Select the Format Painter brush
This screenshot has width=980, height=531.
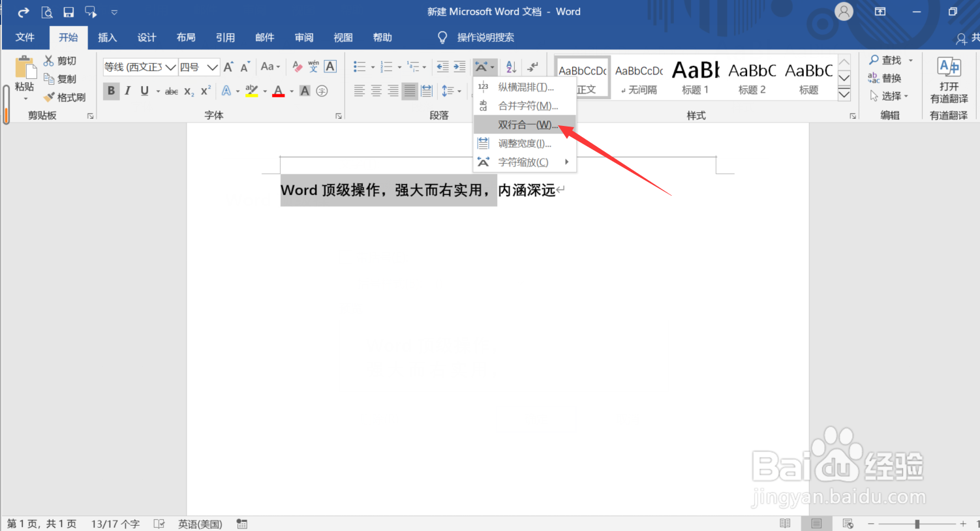pyautogui.click(x=65, y=97)
